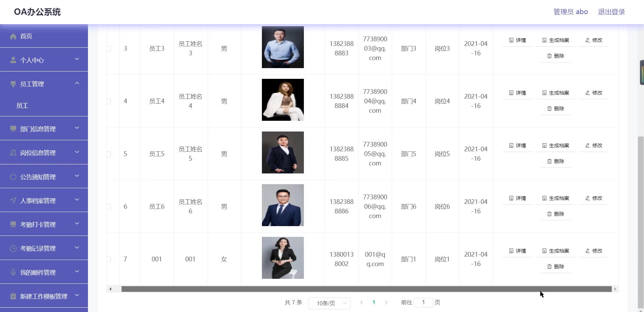Image resolution: width=644 pixels, height=312 pixels.
Task: Expand the 考勤打卡管理 submenu
Action: [x=77, y=224]
